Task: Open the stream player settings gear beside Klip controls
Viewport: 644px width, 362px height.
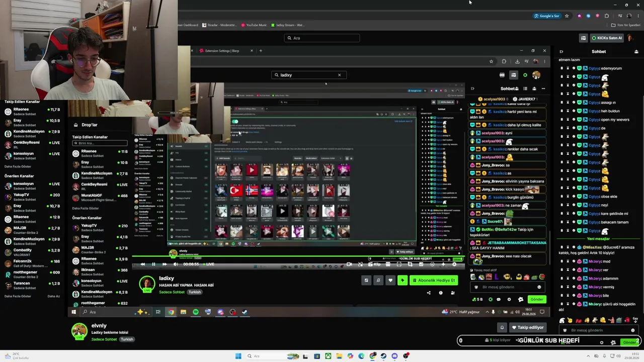Action: (454, 264)
